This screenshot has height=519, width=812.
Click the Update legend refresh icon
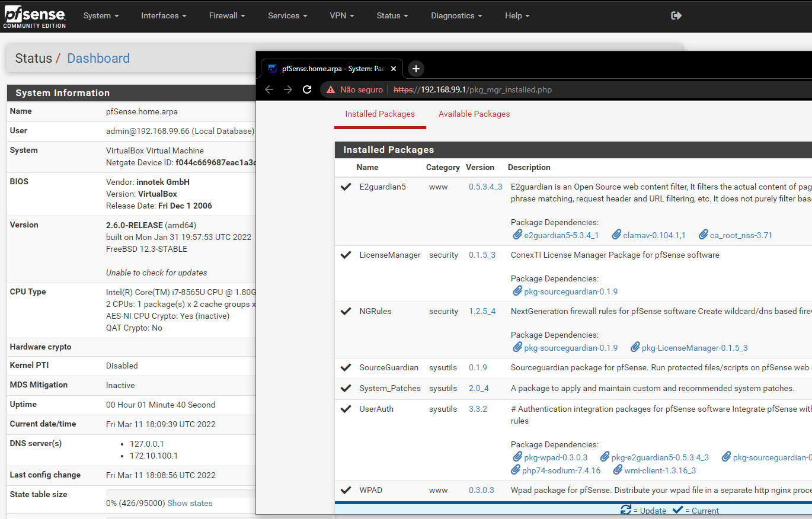tap(626, 510)
